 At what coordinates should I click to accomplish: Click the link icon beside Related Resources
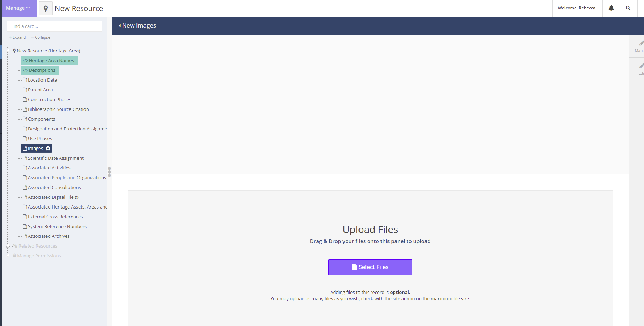point(16,246)
